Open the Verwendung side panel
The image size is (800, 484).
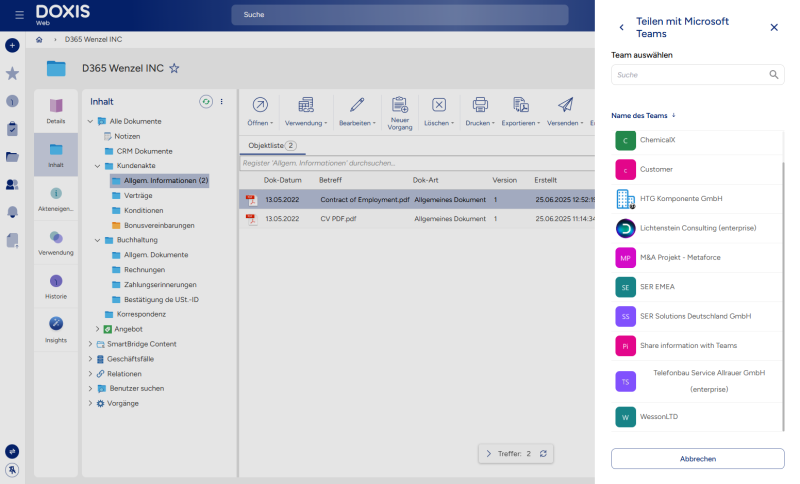(56, 243)
